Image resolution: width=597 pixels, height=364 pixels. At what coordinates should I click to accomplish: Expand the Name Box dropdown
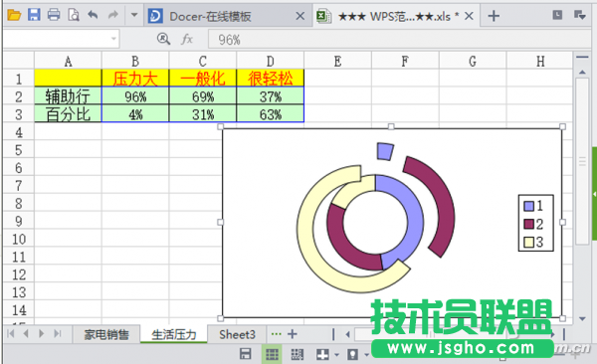tap(113, 39)
